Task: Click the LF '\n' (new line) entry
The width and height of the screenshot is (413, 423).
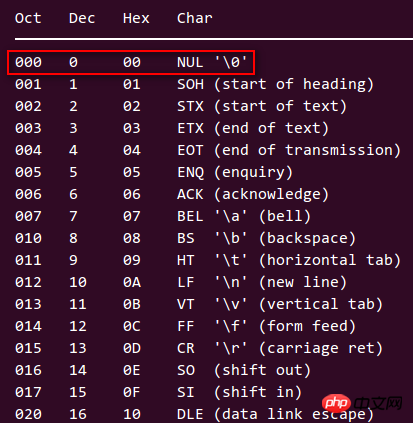Action: tap(262, 282)
